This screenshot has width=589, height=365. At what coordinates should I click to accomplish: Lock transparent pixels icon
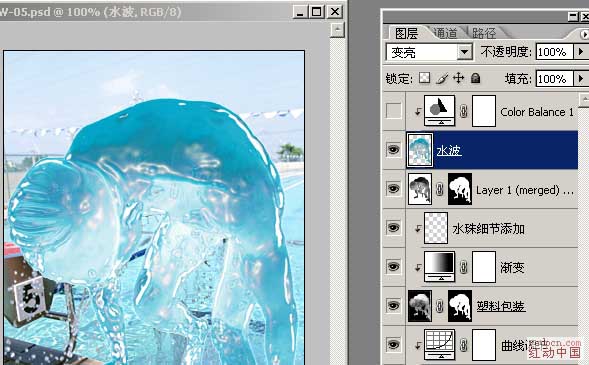pyautogui.click(x=424, y=78)
